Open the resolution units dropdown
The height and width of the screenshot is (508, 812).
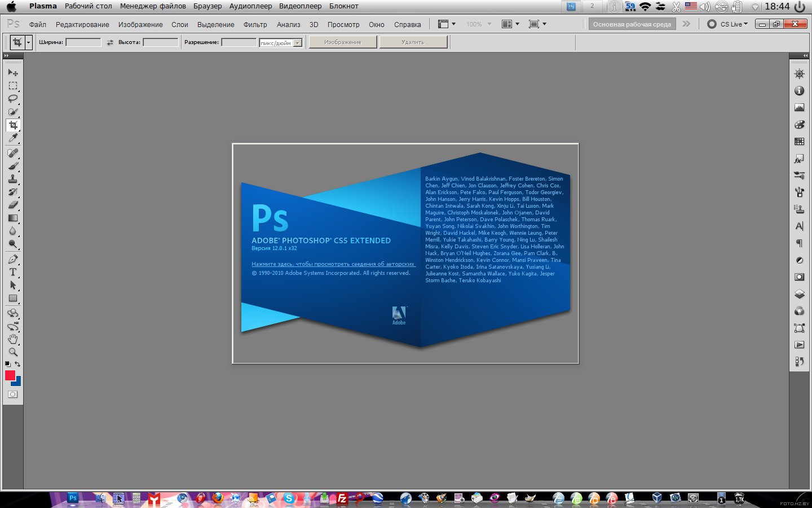coord(298,43)
